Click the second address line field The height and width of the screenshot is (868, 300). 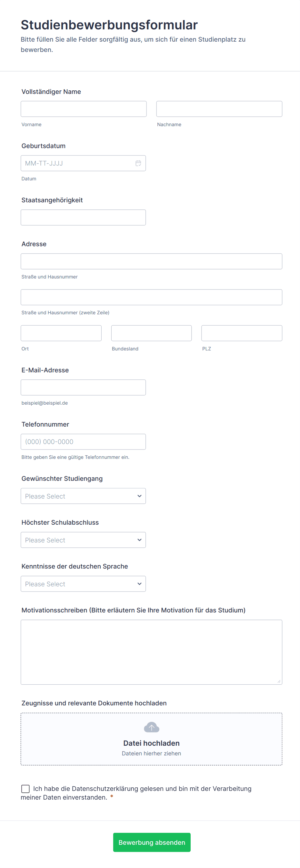click(x=152, y=297)
